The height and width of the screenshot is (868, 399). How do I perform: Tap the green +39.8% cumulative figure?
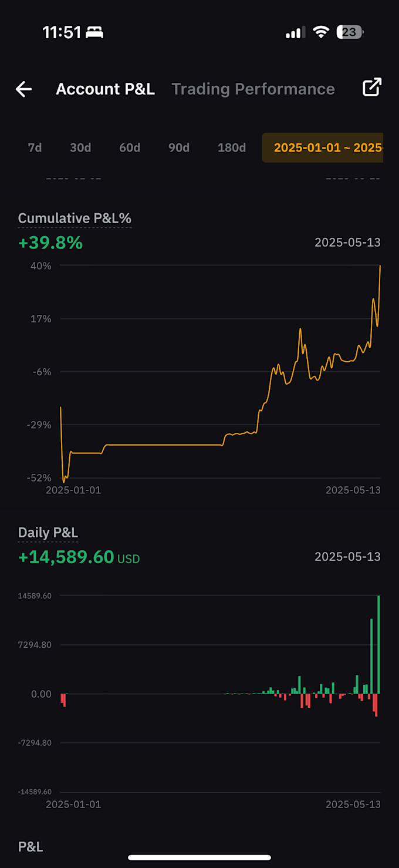50,243
